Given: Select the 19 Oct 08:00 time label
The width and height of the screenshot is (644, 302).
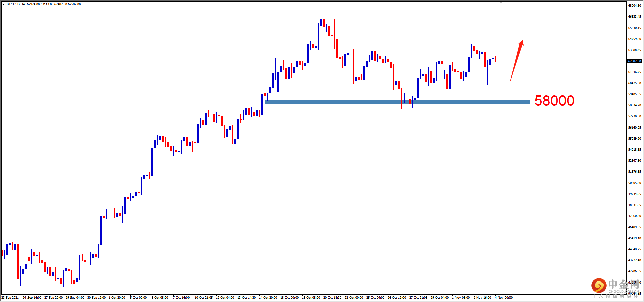Looking at the screenshot, I should 311,298.
